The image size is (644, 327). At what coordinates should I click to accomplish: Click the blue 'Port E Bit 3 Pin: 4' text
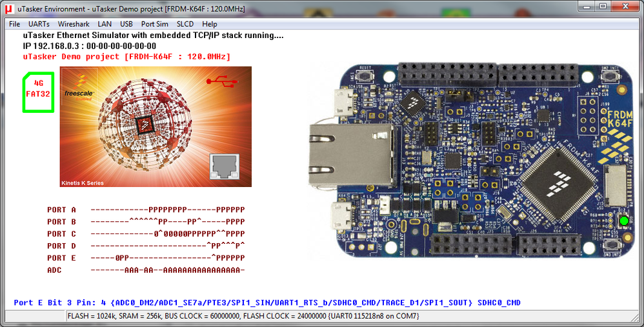click(x=59, y=302)
